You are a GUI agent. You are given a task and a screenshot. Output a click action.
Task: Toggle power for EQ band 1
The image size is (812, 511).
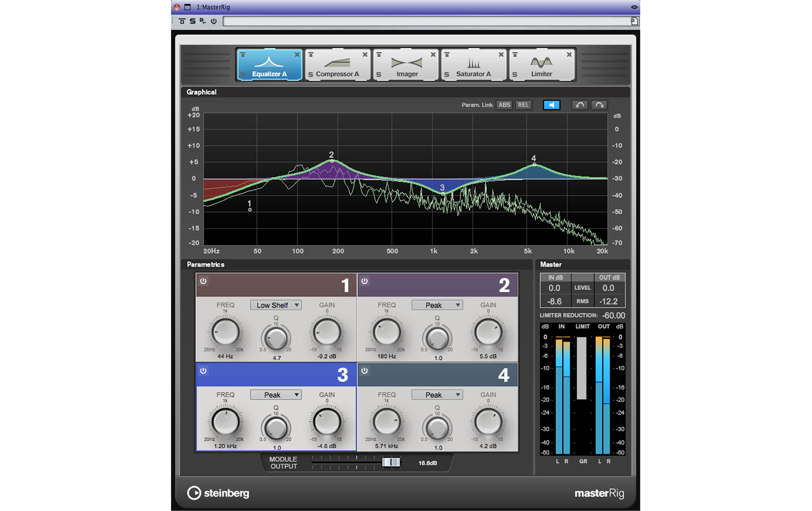click(x=203, y=281)
